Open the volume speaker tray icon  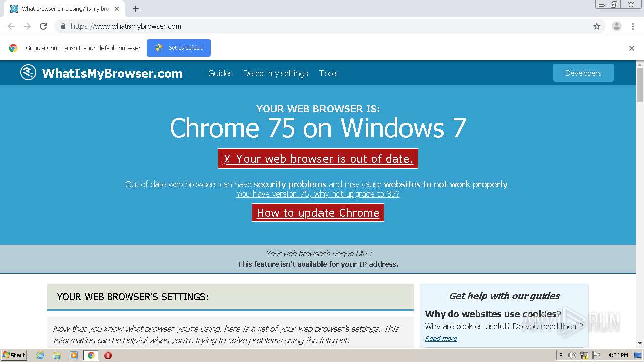tap(572, 355)
